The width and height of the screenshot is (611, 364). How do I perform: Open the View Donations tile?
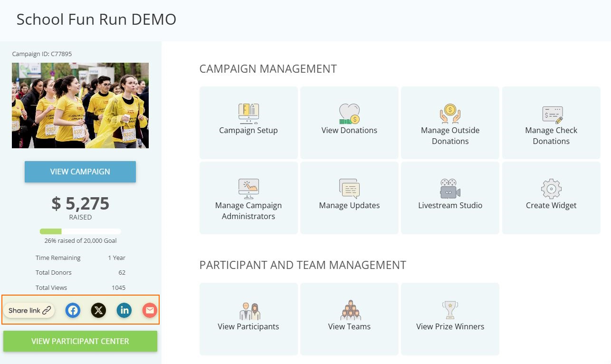tap(349, 123)
